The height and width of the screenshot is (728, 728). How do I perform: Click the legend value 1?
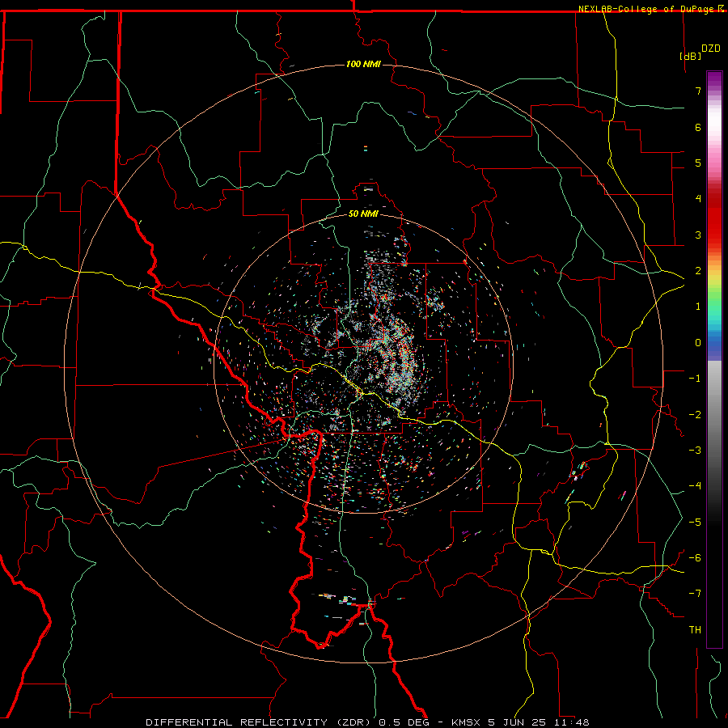pyautogui.click(x=698, y=307)
